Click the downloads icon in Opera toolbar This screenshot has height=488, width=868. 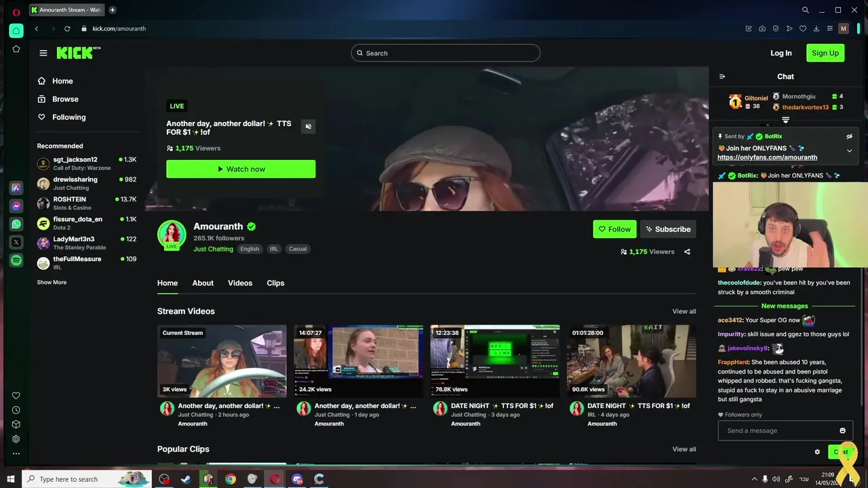pos(816,28)
